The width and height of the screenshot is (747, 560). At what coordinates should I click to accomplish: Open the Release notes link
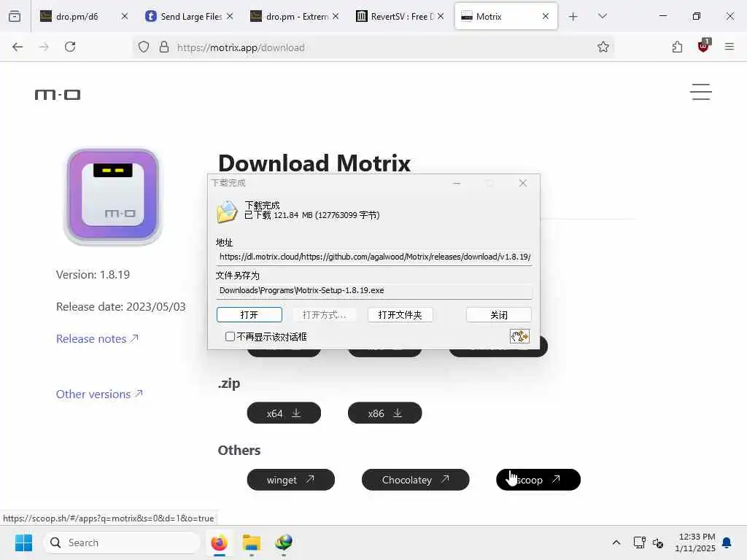[x=97, y=338]
